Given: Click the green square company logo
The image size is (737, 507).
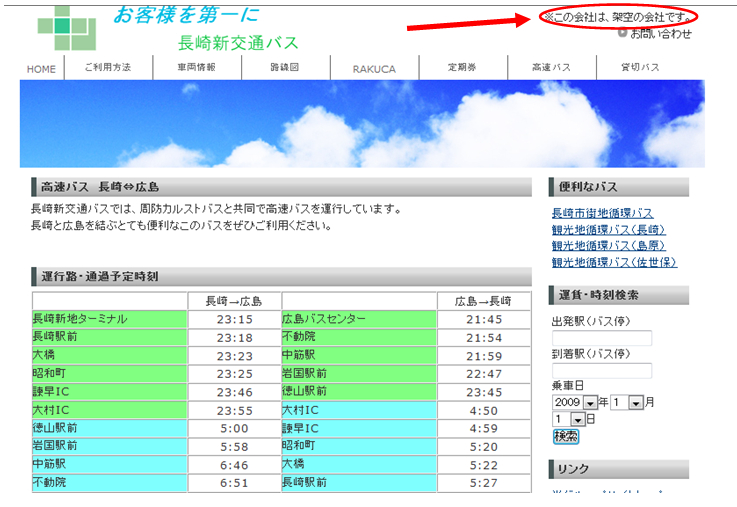Looking at the screenshot, I should tap(67, 28).
